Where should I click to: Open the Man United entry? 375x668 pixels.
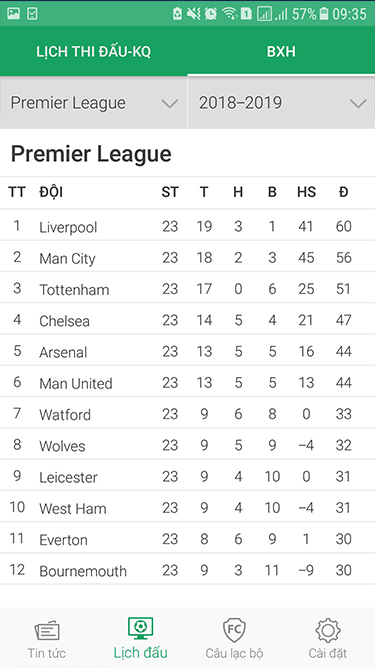tap(188, 382)
